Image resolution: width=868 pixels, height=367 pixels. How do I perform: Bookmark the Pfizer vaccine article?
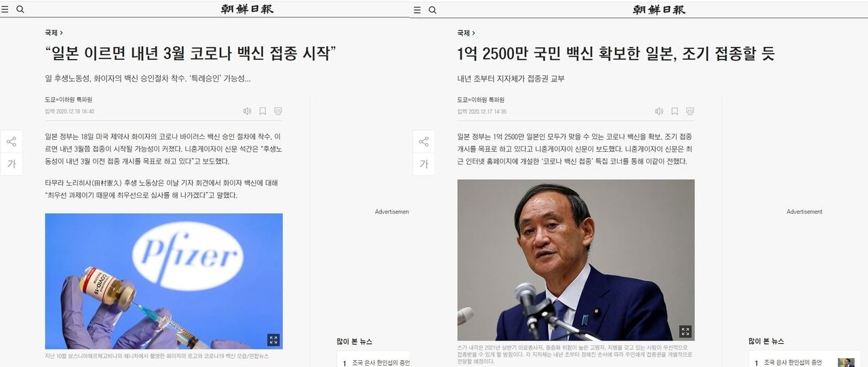[x=262, y=111]
